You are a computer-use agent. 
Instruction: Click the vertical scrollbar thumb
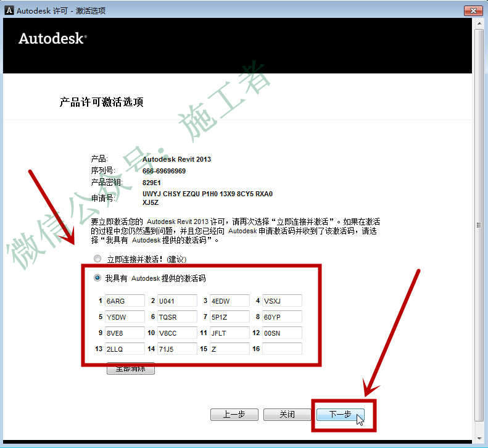point(479,225)
